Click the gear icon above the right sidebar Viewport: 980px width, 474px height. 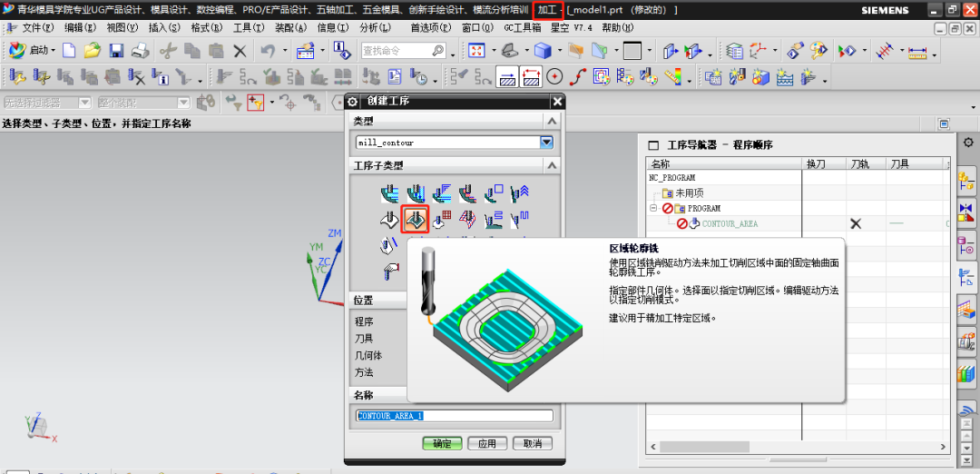point(968,143)
